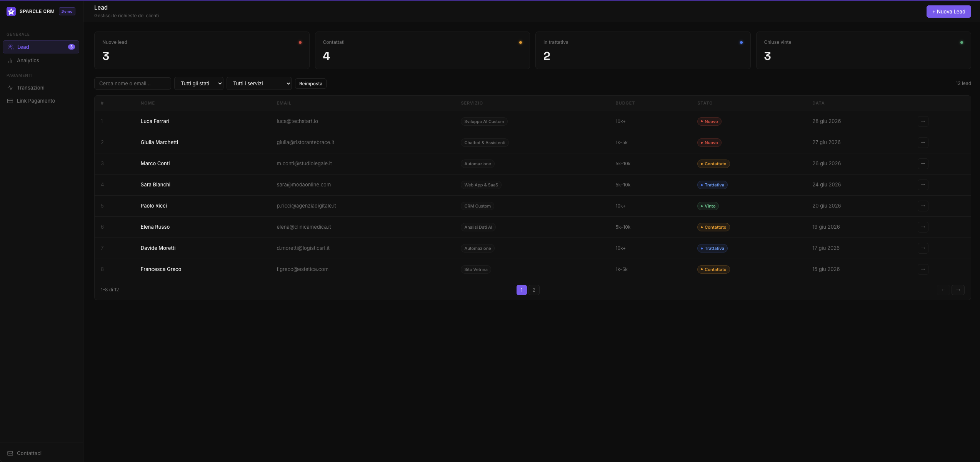980x462 pixels.
Task: Click email luca@techstart.io
Action: (x=297, y=121)
